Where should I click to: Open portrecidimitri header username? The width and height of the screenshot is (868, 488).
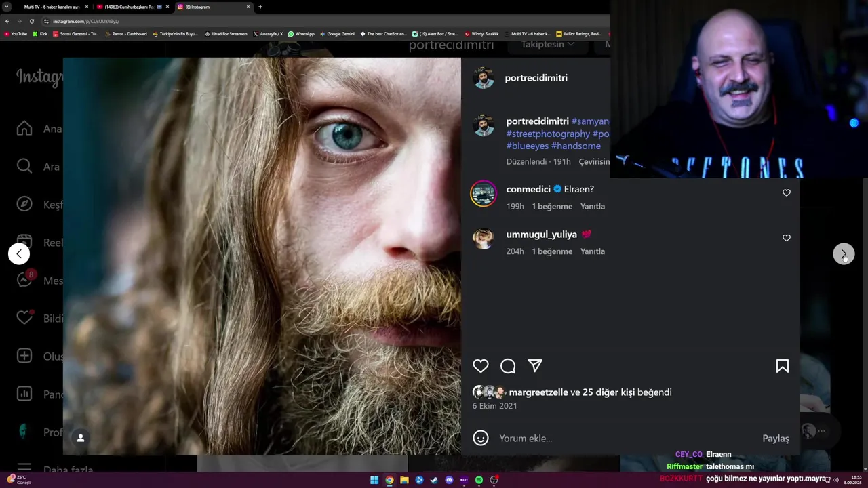[536, 78]
